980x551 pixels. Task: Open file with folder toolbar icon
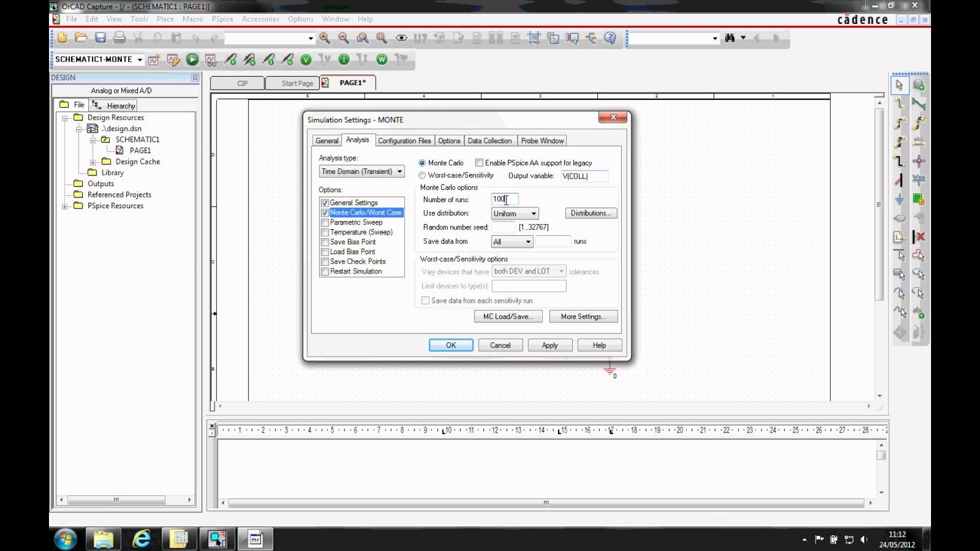[81, 38]
